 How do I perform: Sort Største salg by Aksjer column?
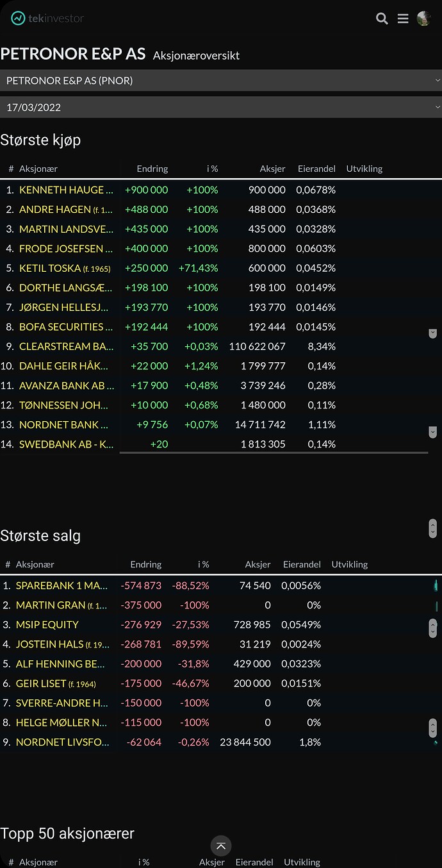click(258, 565)
